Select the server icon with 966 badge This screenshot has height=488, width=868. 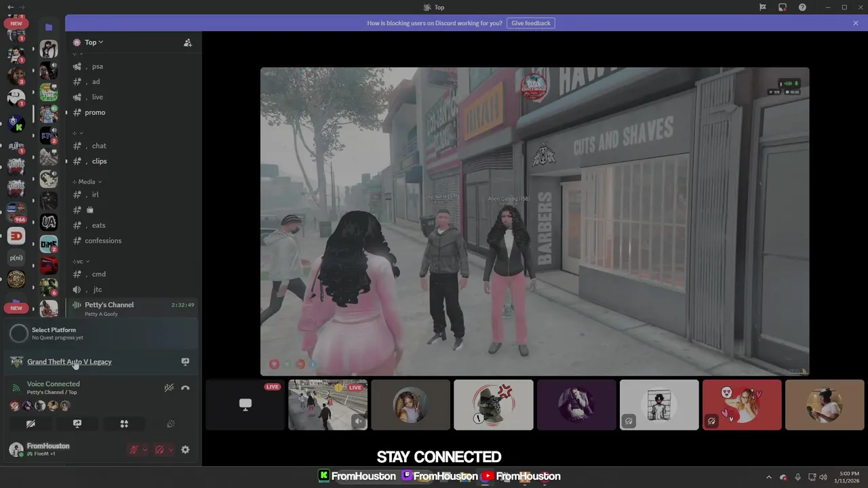click(16, 212)
